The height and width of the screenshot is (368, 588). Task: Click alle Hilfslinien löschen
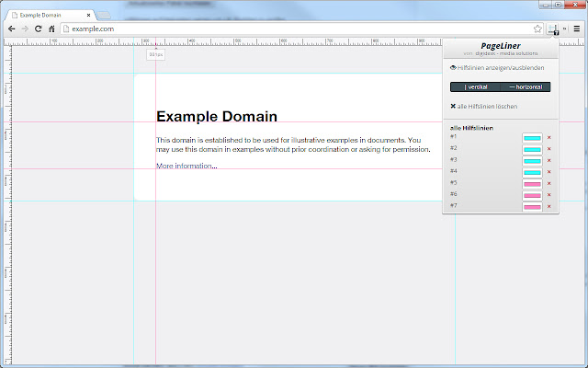coord(485,106)
